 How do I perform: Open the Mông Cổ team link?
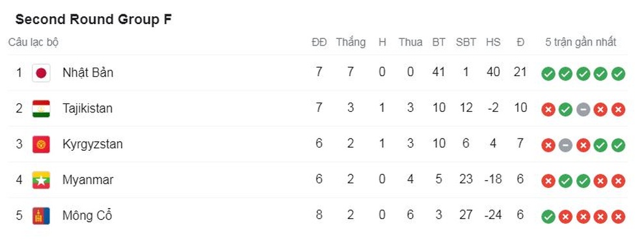(87, 215)
